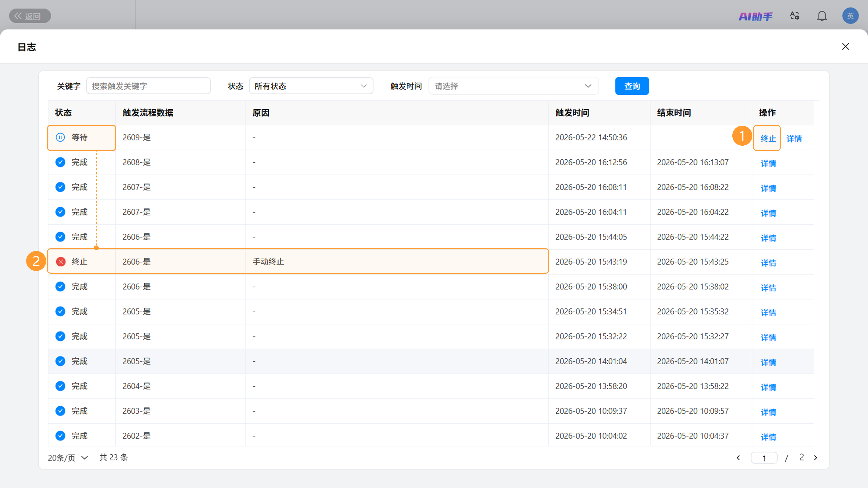Open the 触发时间 请选择 dropdown
The width and height of the screenshot is (868, 488).
[514, 86]
